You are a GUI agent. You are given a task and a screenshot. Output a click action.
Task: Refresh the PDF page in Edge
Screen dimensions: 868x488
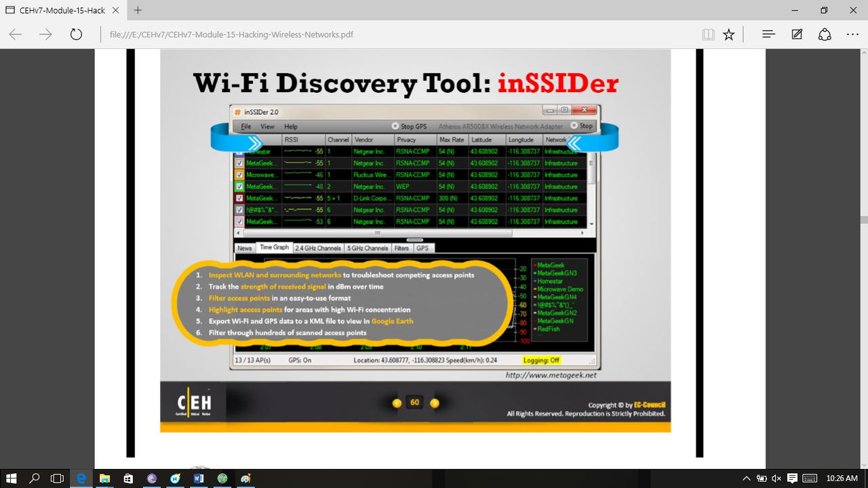tap(76, 34)
